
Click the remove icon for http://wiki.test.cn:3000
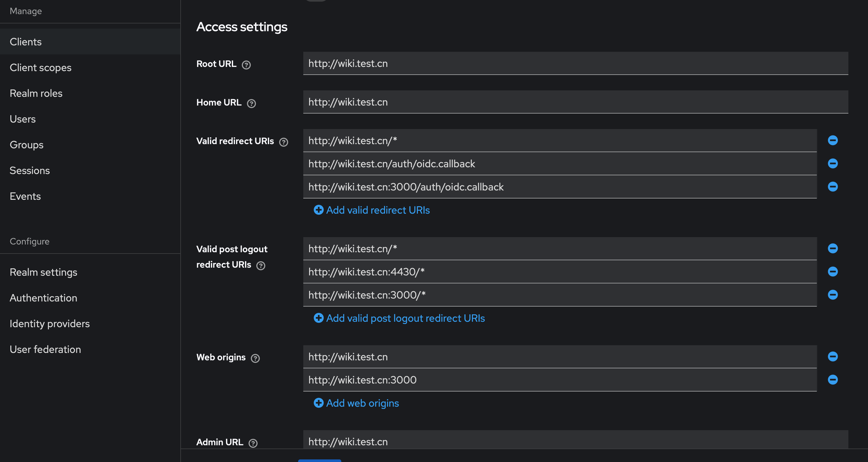pos(834,379)
